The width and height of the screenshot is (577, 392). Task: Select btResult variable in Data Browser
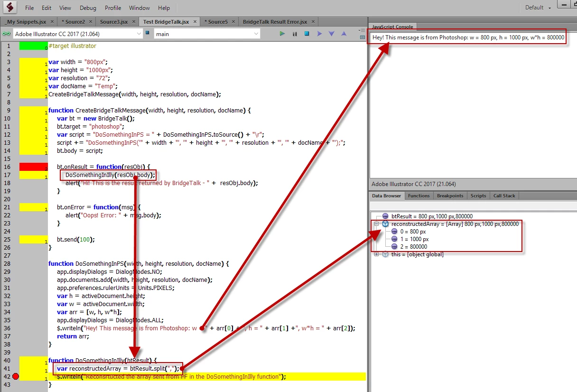coord(432,216)
